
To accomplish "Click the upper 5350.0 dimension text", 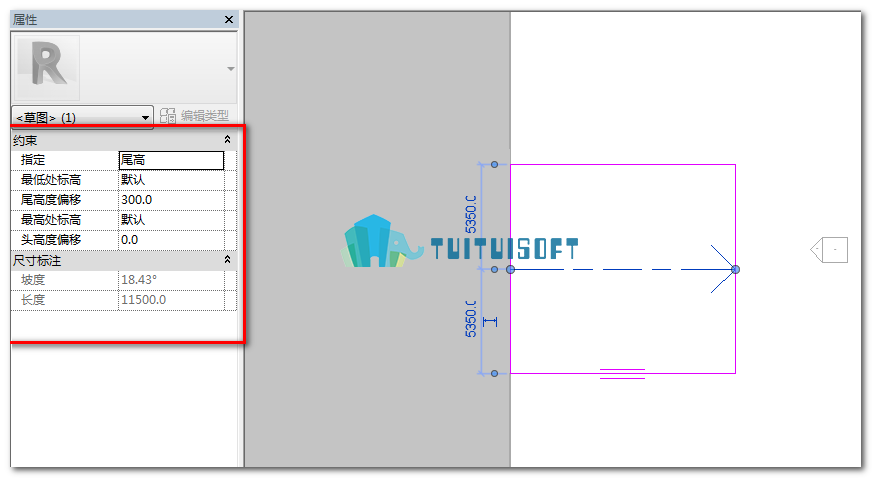I will [x=471, y=215].
